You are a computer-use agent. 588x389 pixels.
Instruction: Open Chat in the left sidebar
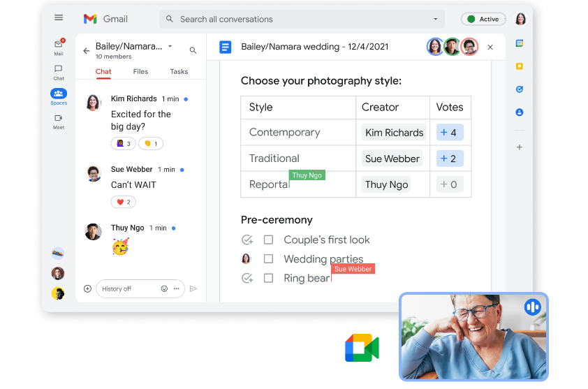point(59,73)
